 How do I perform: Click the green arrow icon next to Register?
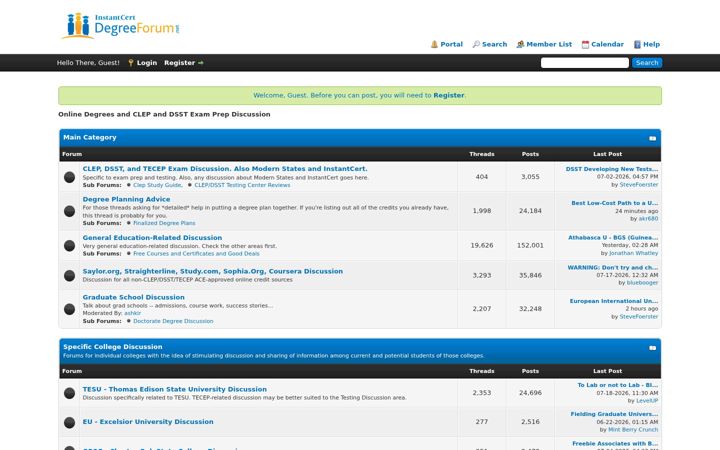tap(201, 63)
